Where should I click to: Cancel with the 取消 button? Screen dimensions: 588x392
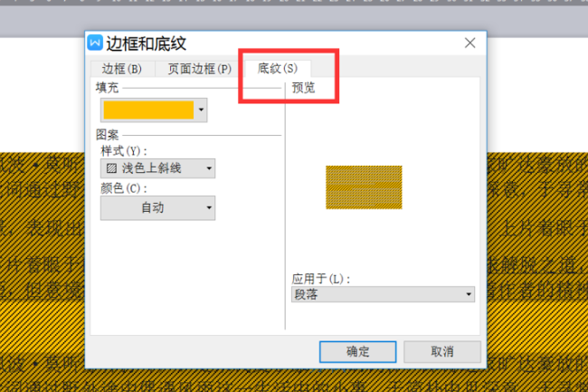tap(442, 352)
